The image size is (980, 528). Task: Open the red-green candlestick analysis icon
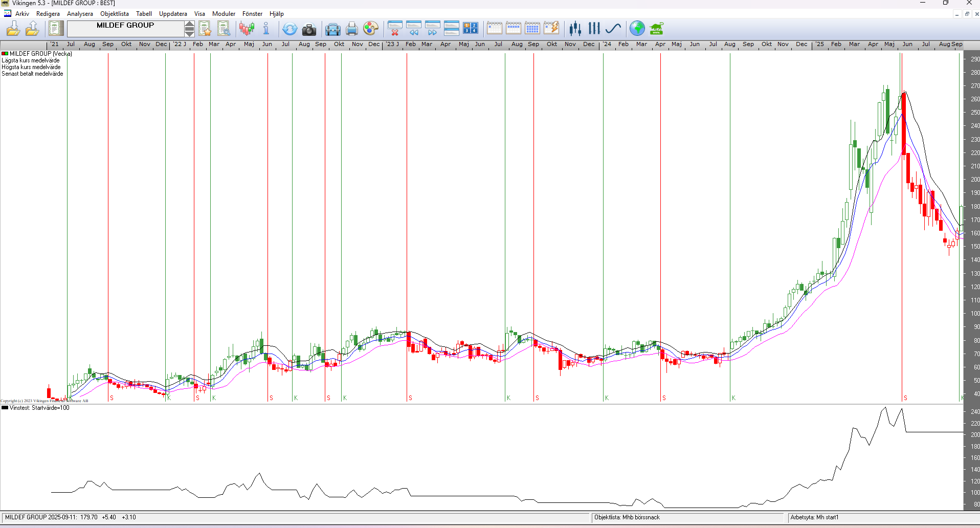[x=247, y=29]
